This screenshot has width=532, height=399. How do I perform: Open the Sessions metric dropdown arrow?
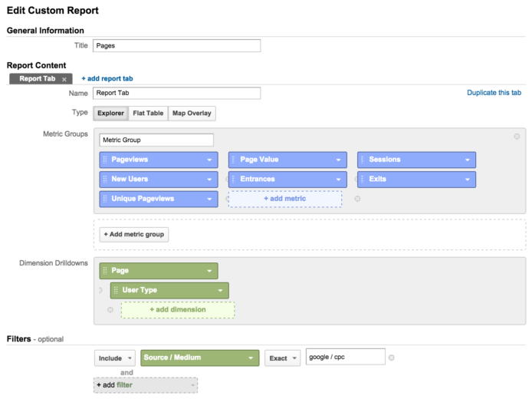(x=467, y=160)
